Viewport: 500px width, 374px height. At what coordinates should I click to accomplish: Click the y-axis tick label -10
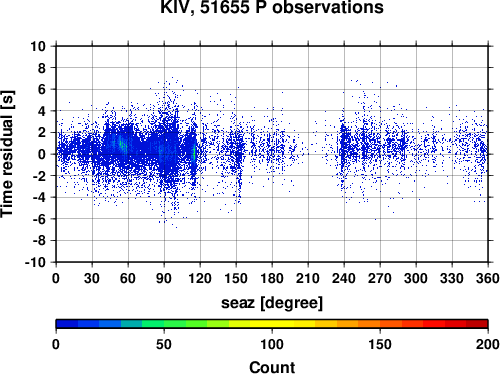[35, 262]
